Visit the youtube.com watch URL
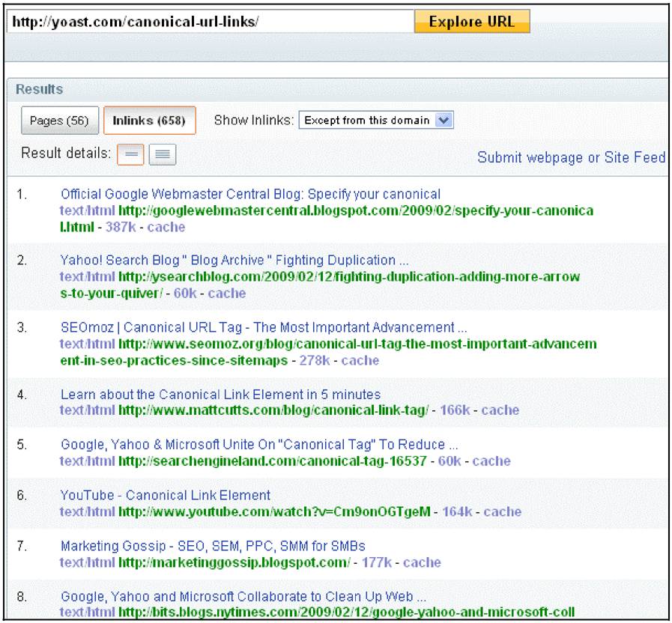 pos(274,511)
